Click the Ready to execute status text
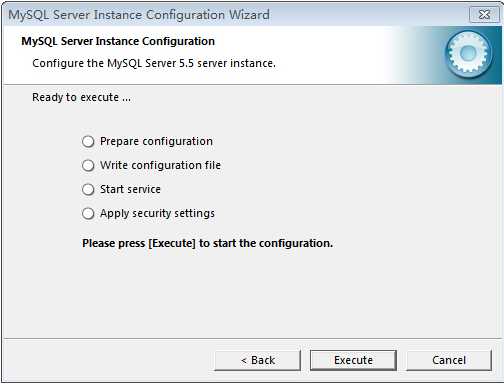This screenshot has height=384, width=504. click(81, 97)
